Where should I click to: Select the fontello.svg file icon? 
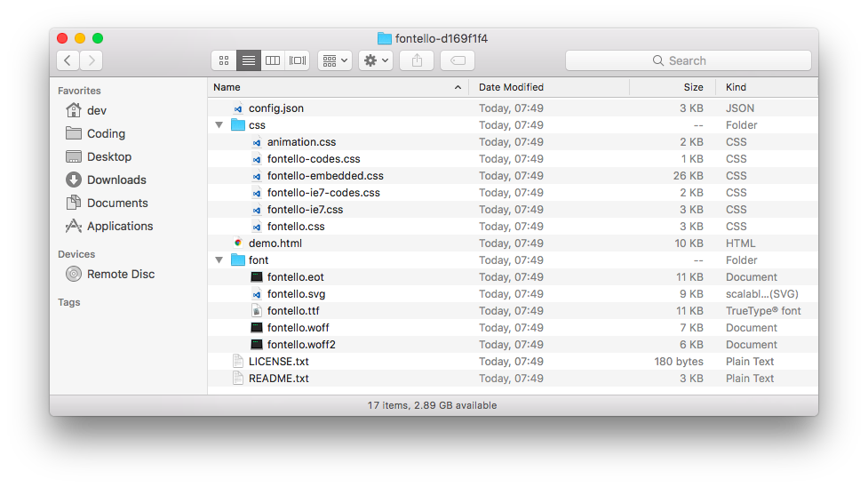(x=256, y=294)
